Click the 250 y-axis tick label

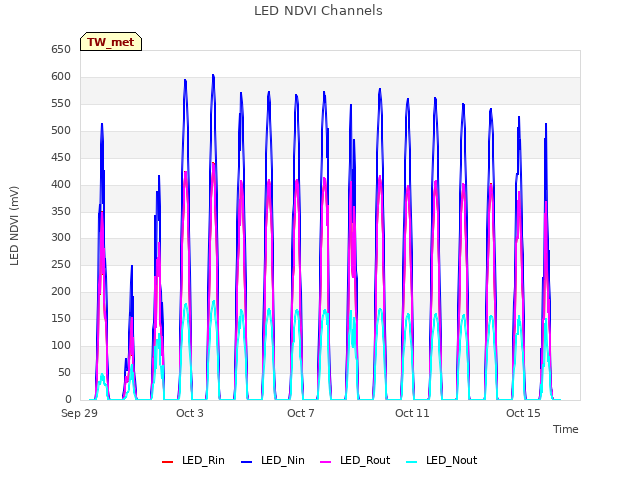coord(61,264)
